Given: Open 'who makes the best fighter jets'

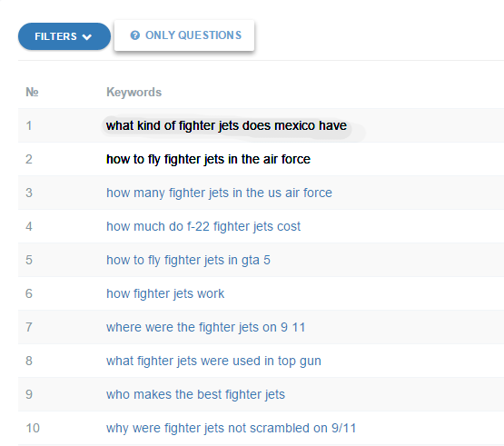Looking at the screenshot, I should click(x=196, y=394).
